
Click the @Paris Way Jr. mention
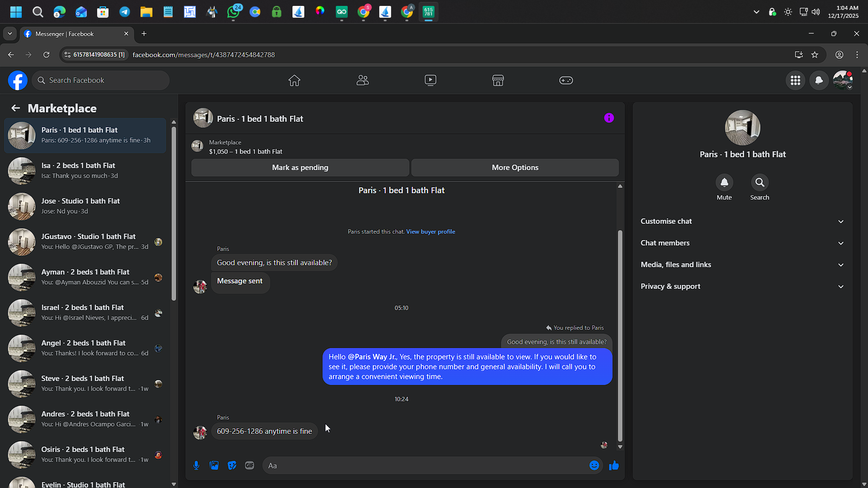[372, 357]
